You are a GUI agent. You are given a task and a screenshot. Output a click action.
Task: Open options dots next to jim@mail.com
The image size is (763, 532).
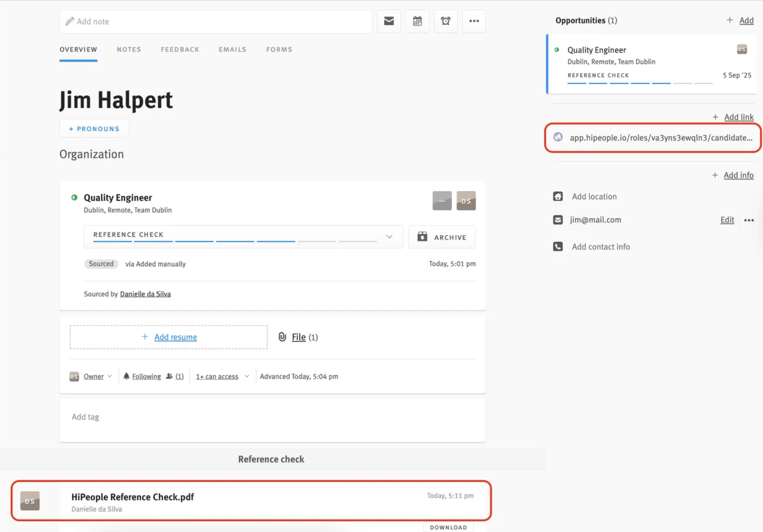749,220
